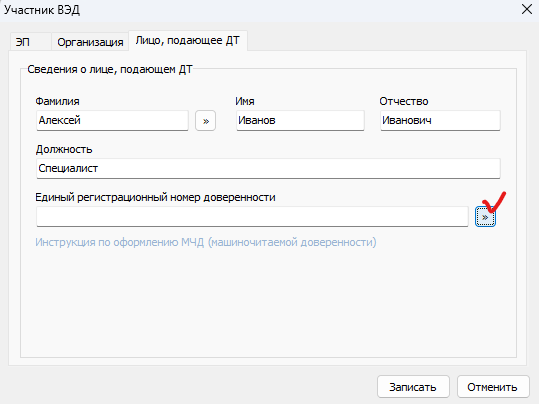
Task: Click the Записать button
Action: click(413, 387)
